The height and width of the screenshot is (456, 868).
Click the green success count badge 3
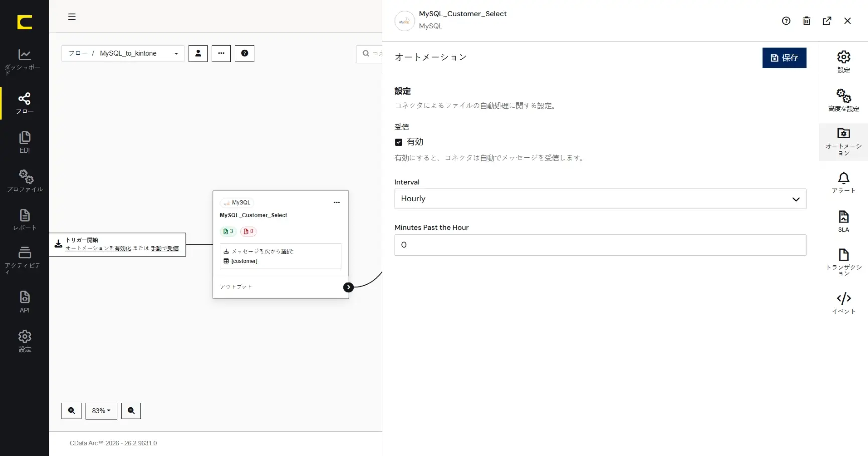pyautogui.click(x=228, y=231)
